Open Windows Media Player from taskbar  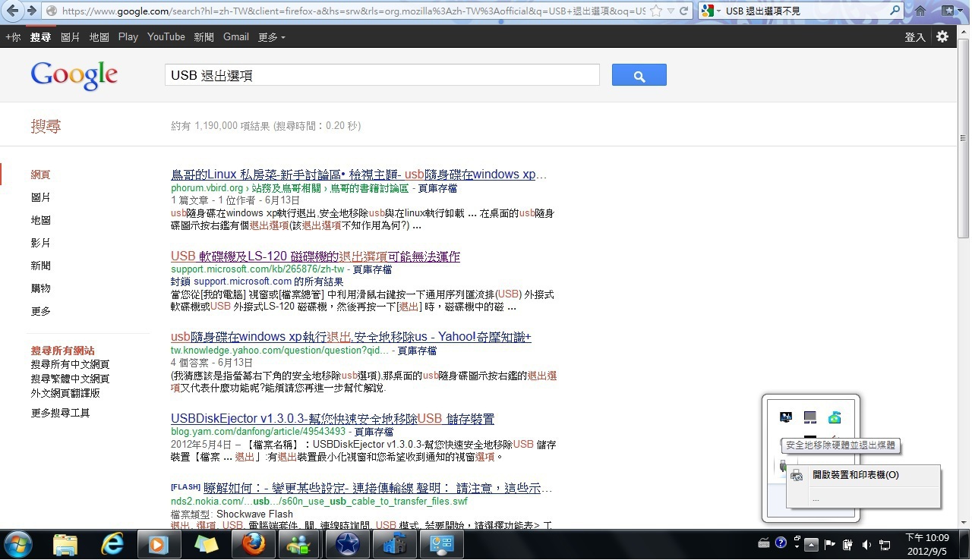pos(159,544)
